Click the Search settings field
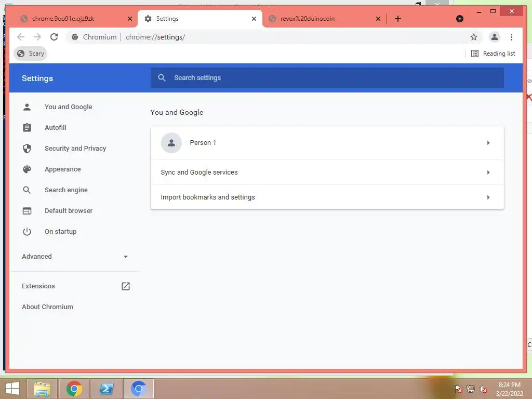The image size is (532, 399). [x=327, y=78]
